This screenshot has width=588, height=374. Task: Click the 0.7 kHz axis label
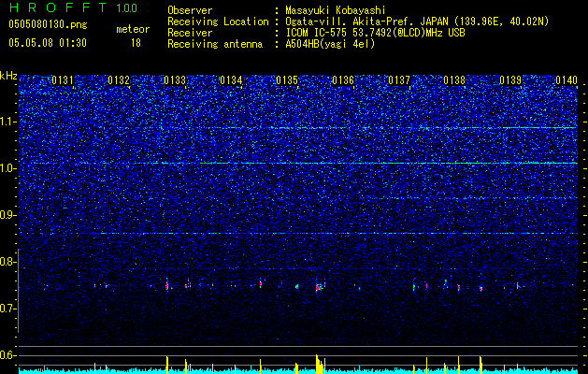tap(7, 309)
